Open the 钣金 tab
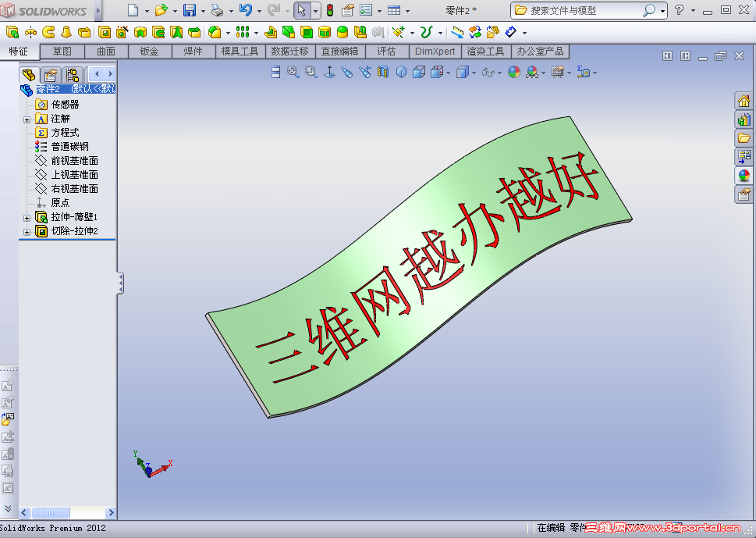This screenshot has width=756, height=538. tap(150, 52)
